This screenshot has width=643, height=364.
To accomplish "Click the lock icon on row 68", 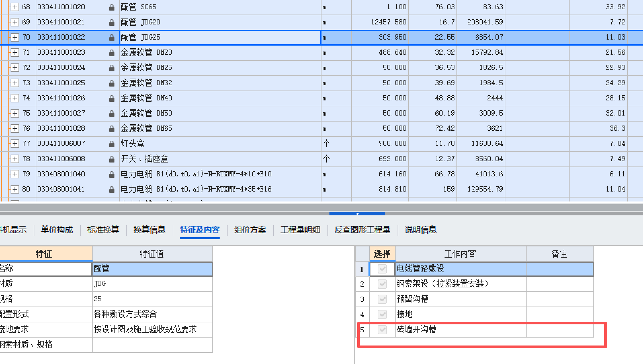I will pos(112,7).
